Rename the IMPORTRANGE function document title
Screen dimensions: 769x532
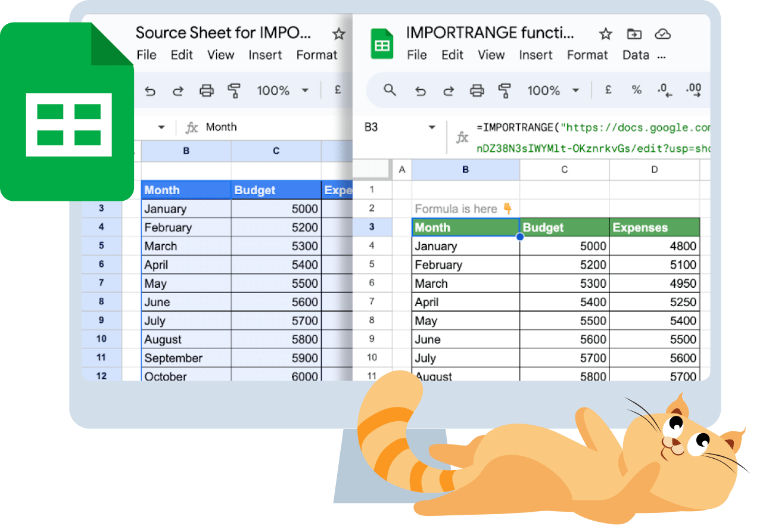490,32
